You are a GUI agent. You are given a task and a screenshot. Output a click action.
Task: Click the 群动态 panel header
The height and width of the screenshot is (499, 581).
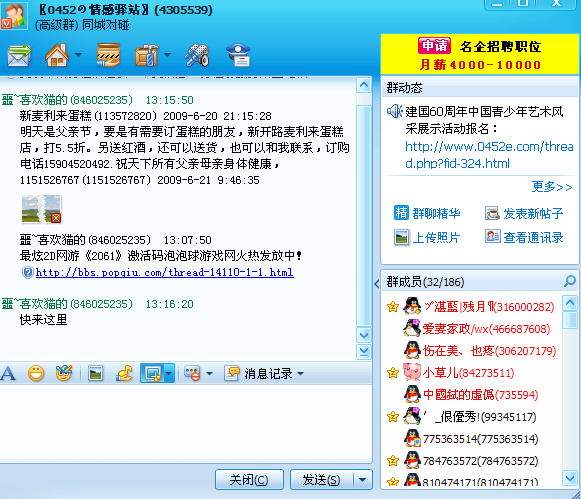coord(479,88)
